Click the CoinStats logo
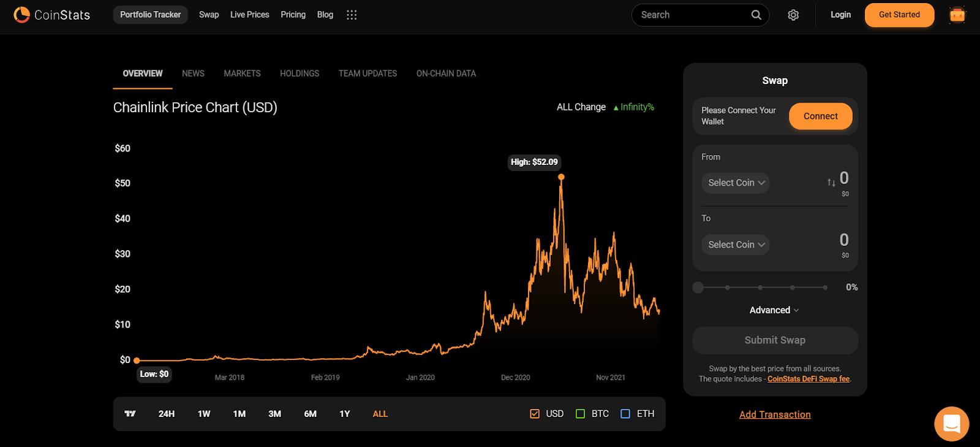The width and height of the screenshot is (980, 447). 52,15
